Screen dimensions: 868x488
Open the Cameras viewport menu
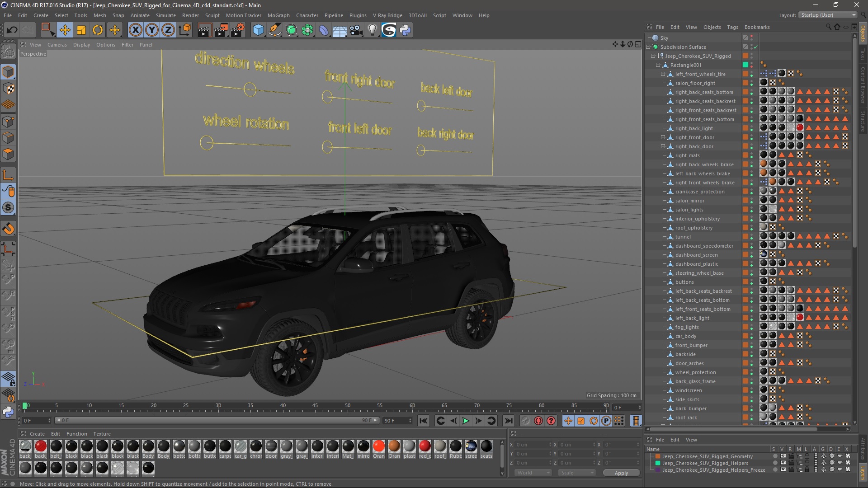point(57,45)
